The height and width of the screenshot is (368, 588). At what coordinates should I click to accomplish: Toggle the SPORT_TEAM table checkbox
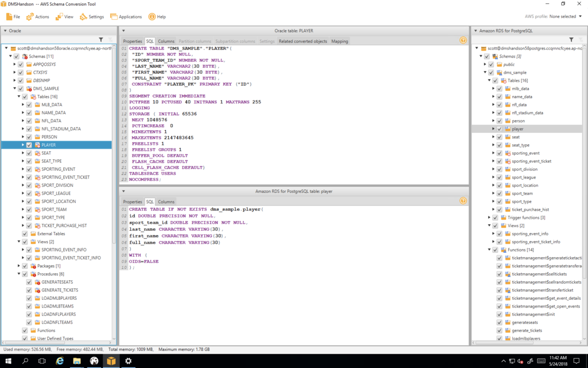point(29,210)
